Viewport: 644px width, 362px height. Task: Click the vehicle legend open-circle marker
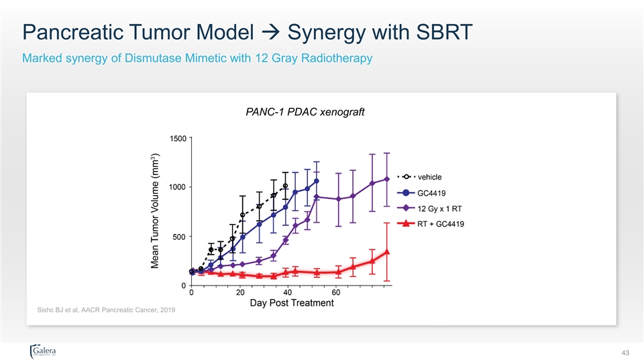pyautogui.click(x=407, y=177)
